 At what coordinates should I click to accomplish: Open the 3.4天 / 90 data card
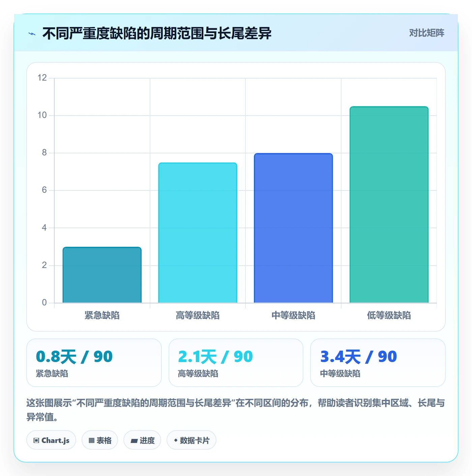pyautogui.click(x=378, y=363)
